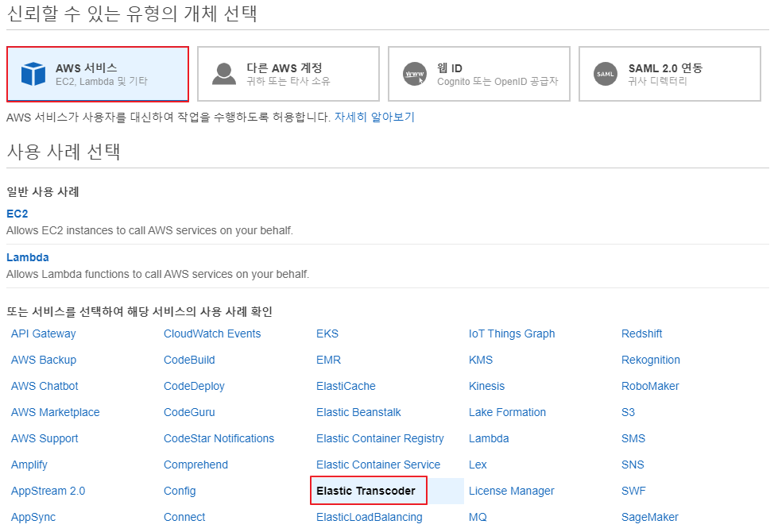778x532 pixels.
Task: Choose the Lambda common use case heading
Action: (x=28, y=257)
